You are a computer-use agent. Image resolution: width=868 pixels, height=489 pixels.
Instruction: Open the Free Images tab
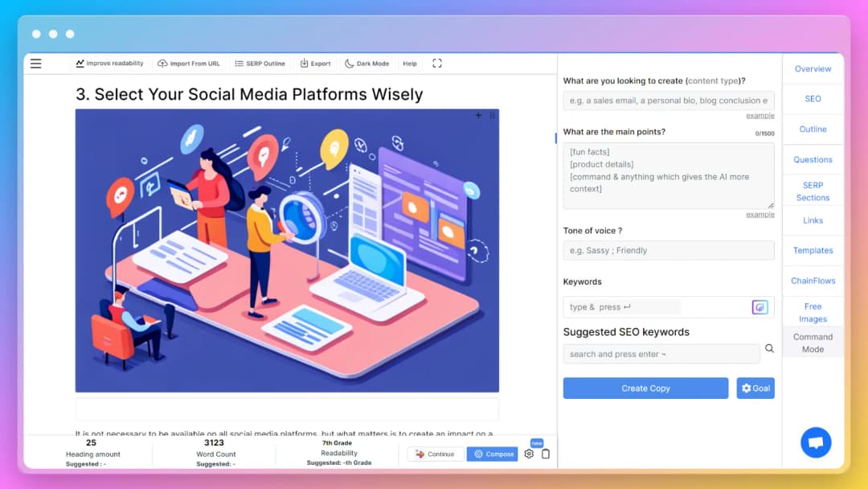pyautogui.click(x=813, y=312)
